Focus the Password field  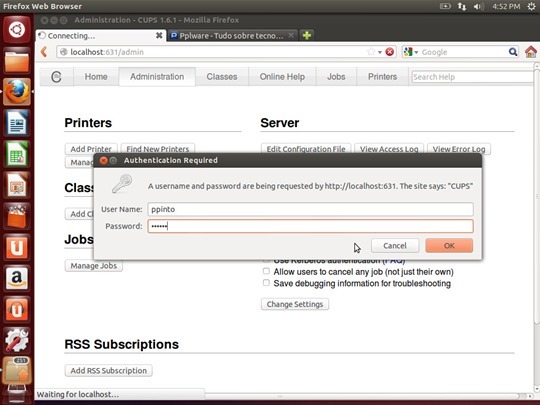click(310, 226)
